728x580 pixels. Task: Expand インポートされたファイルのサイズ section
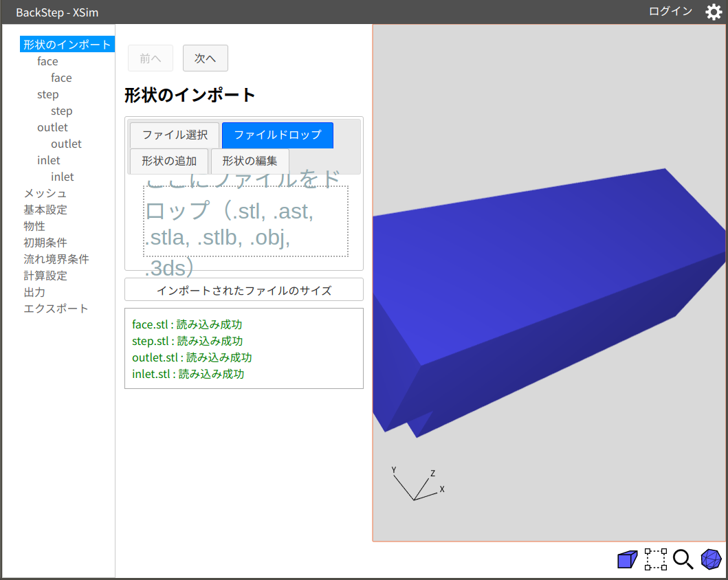point(243,290)
